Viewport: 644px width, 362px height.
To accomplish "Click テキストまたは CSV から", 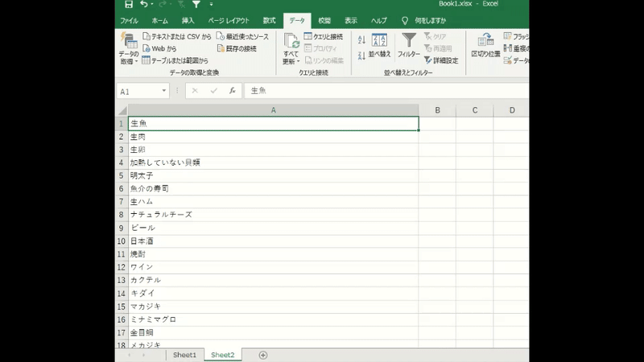I will pos(177,36).
